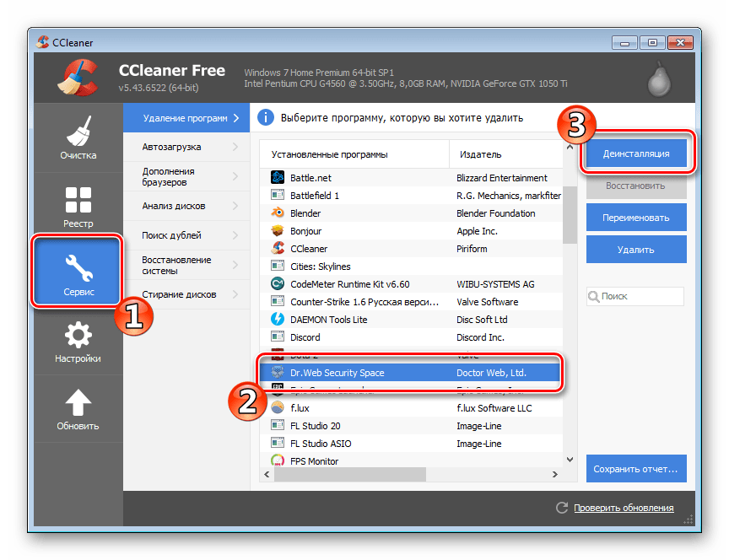Open the Автозагрузка startup tab
Screen dimensions: 729x560
(171, 147)
